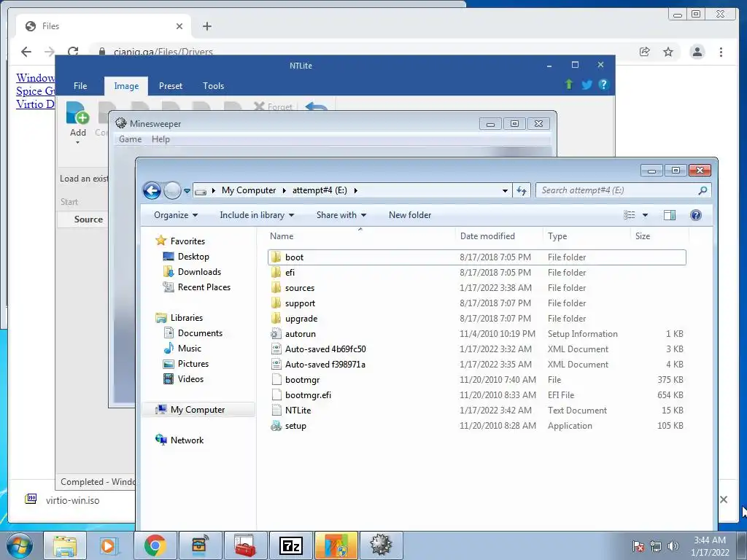Open the NTLite File tab
This screenshot has height=560, width=747.
(80, 86)
